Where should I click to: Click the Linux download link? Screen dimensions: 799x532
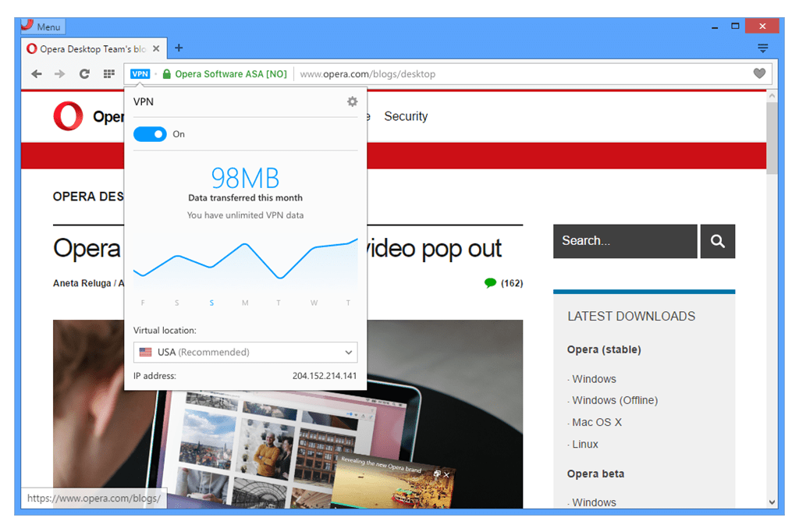coord(584,444)
